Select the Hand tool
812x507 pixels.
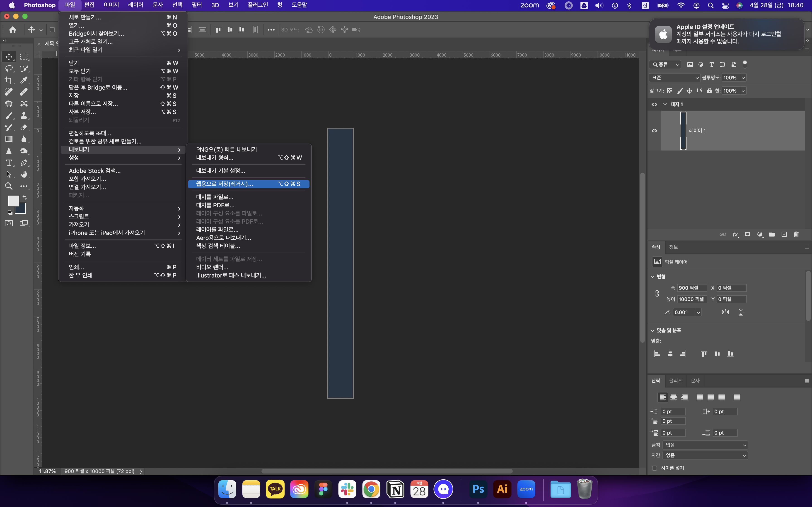point(24,174)
